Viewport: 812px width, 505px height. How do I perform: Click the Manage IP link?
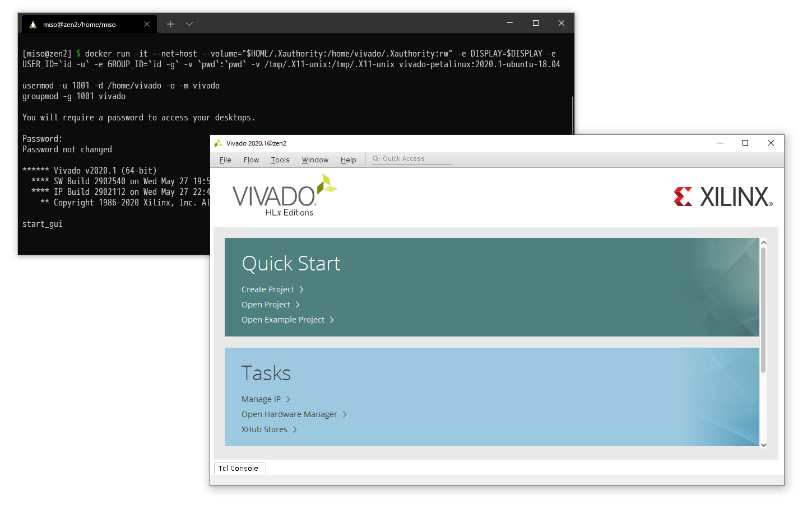(261, 399)
